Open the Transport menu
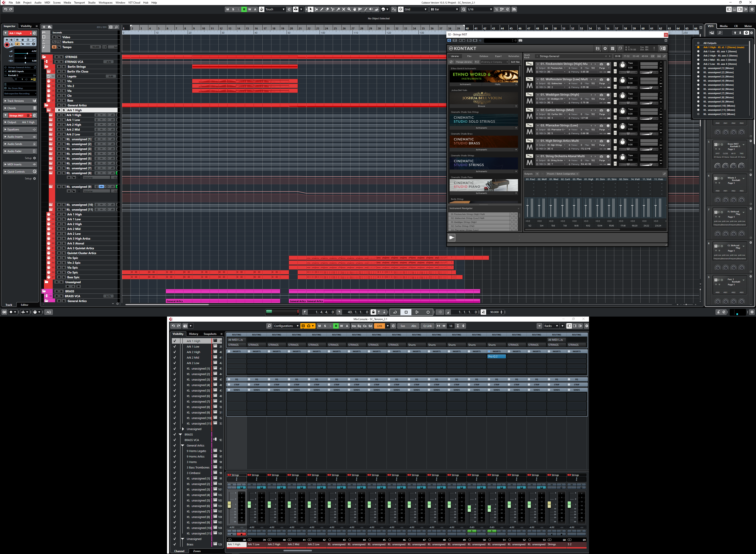756x554 pixels. [79, 2]
